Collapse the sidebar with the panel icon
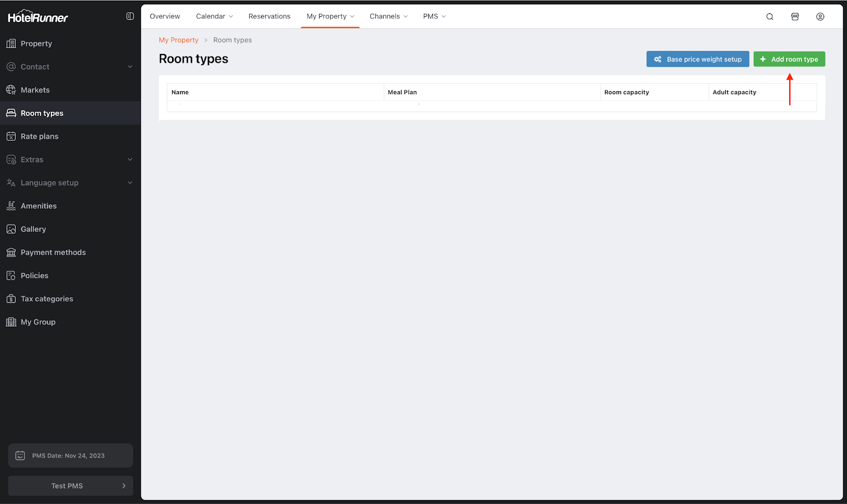This screenshot has width=847, height=504. coord(130,16)
